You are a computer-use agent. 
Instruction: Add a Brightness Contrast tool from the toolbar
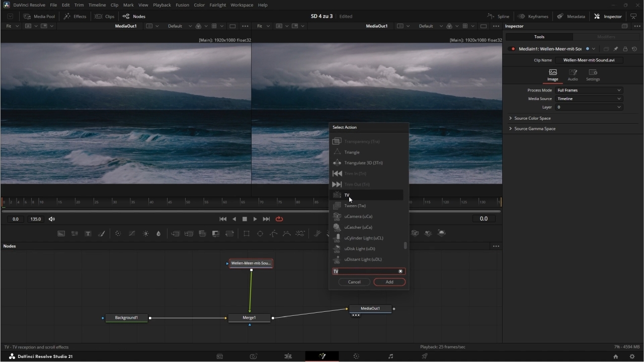(146, 233)
